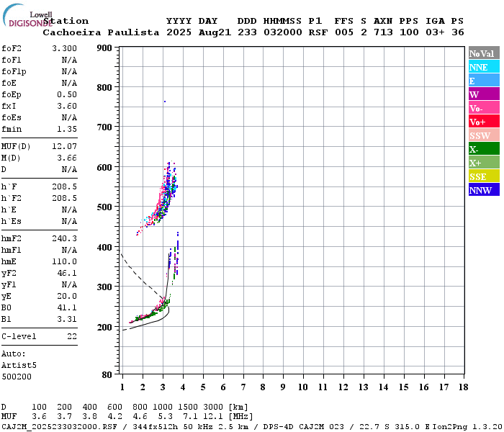Click the isolated blue echo point near 770 km
Viewport: 504px width, 432px height.
[165, 102]
